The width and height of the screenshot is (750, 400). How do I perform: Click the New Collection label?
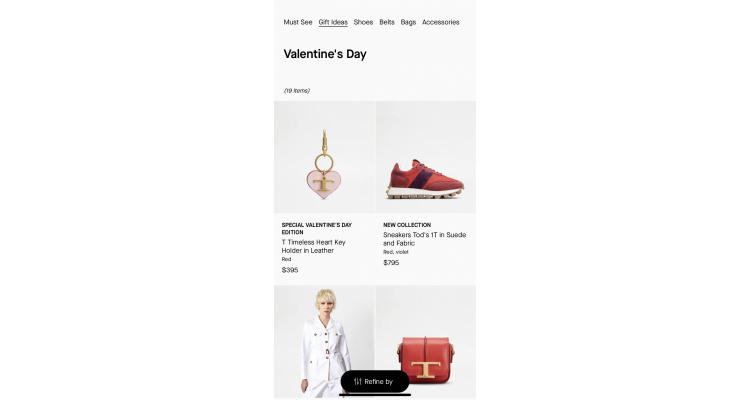coord(407,225)
